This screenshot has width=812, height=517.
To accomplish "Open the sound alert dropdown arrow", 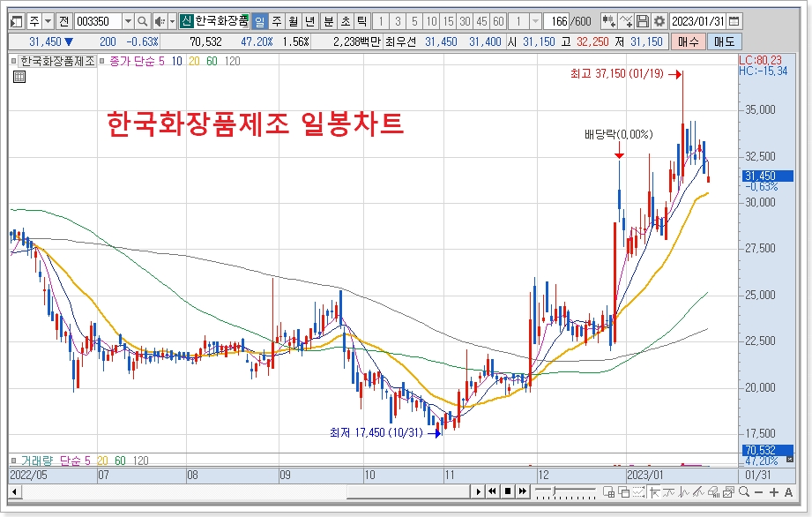I will pyautogui.click(x=172, y=21).
